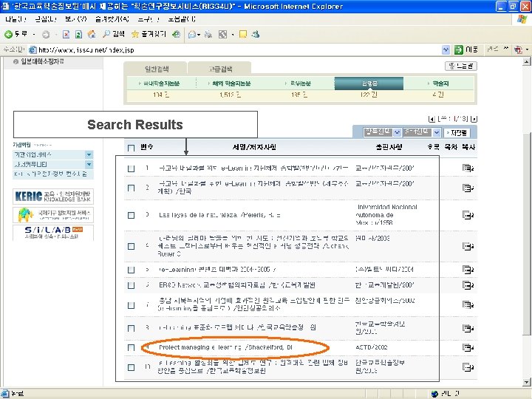532x399 pixels.
Task: Open the 보기 (View) menu
Action: (x=76, y=19)
